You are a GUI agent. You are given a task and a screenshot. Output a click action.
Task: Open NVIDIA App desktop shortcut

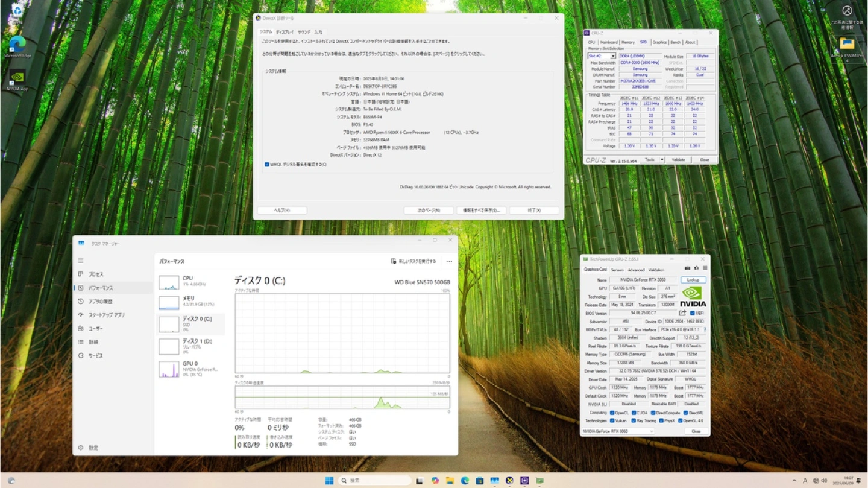17,80
